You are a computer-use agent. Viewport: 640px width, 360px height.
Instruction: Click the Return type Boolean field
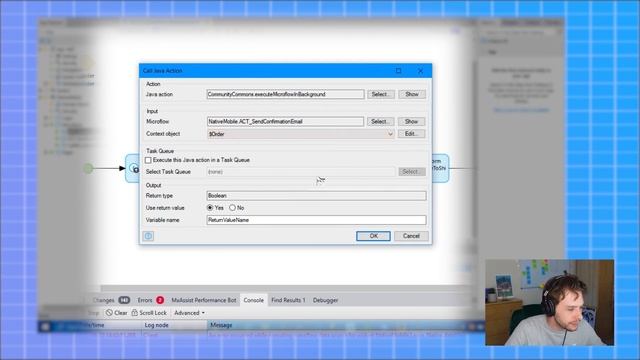click(x=316, y=196)
